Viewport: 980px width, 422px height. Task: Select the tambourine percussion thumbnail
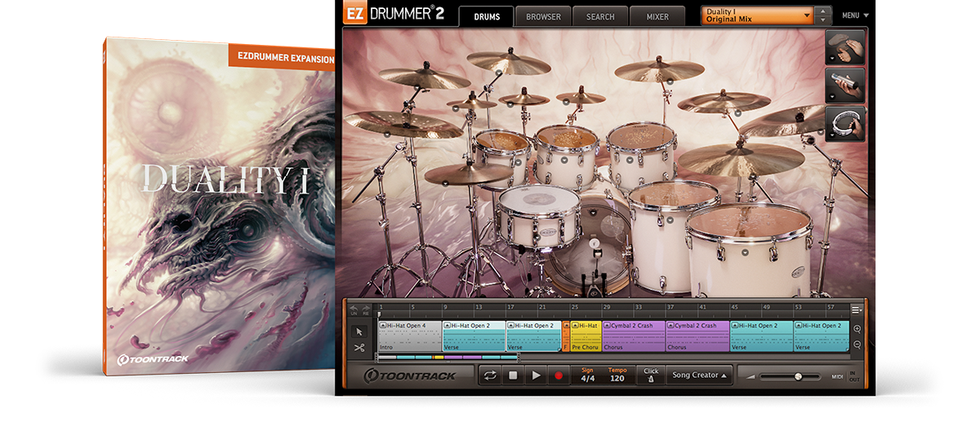(845, 124)
